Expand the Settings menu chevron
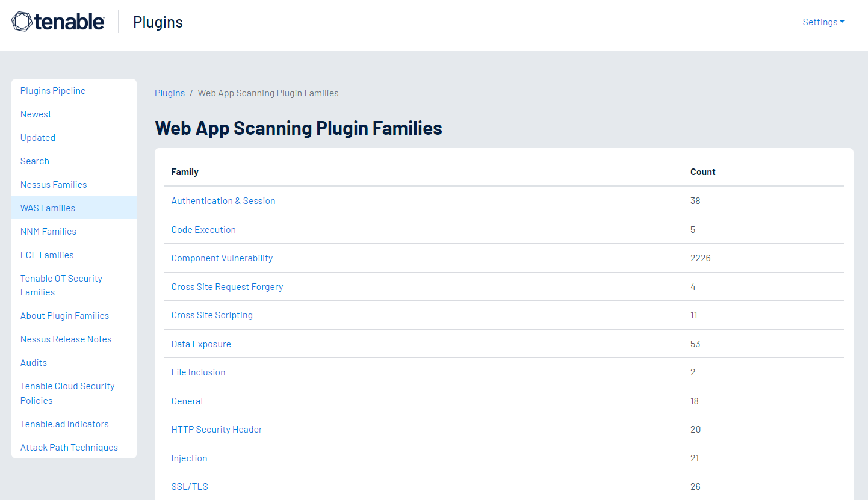Image resolution: width=868 pixels, height=500 pixels. (x=842, y=22)
